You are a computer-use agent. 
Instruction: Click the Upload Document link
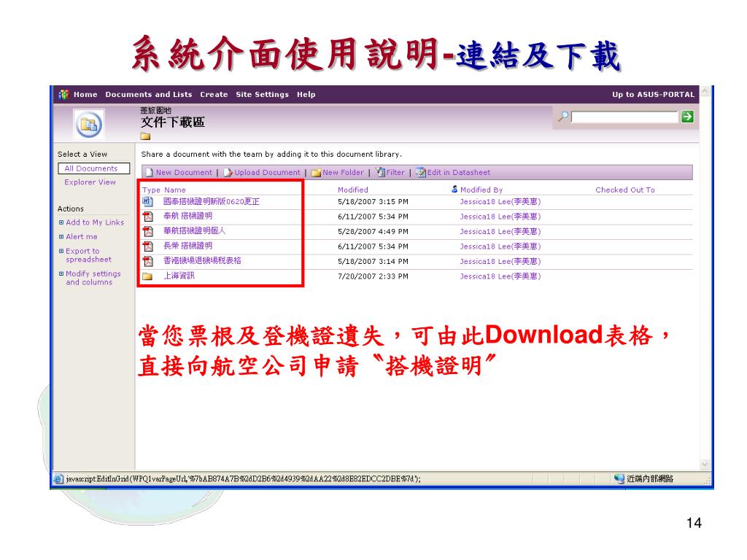267,172
